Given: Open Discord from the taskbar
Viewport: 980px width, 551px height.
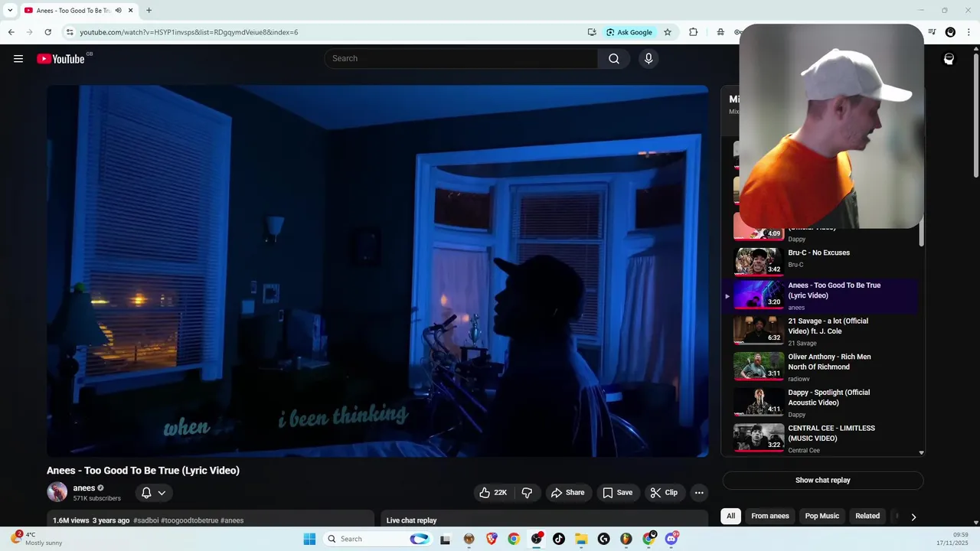Looking at the screenshot, I should click(671, 539).
